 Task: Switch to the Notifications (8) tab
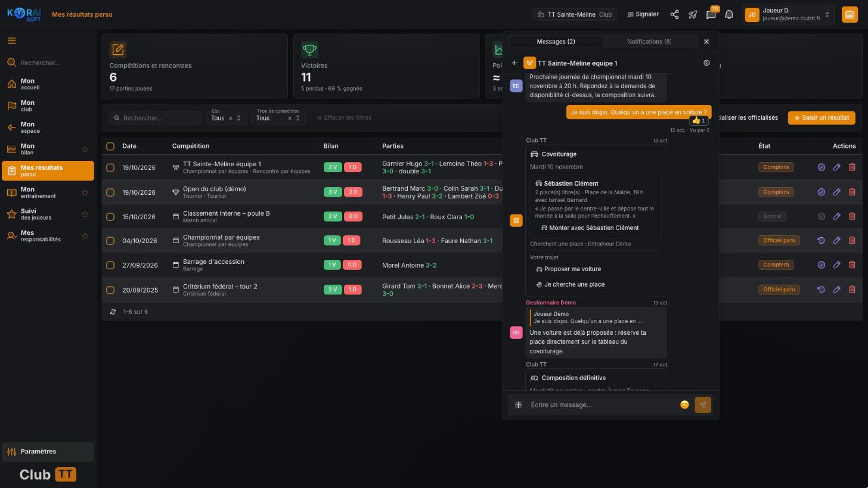(x=649, y=42)
